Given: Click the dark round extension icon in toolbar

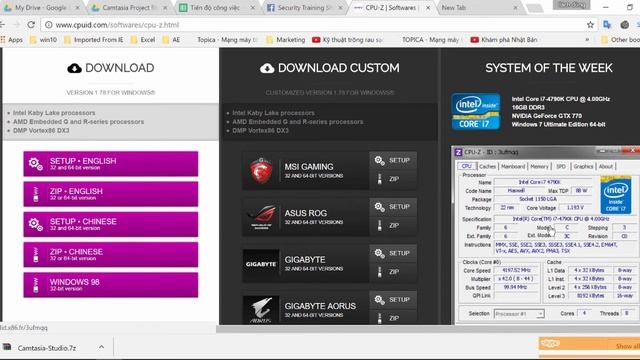Looking at the screenshot, I should [624, 25].
